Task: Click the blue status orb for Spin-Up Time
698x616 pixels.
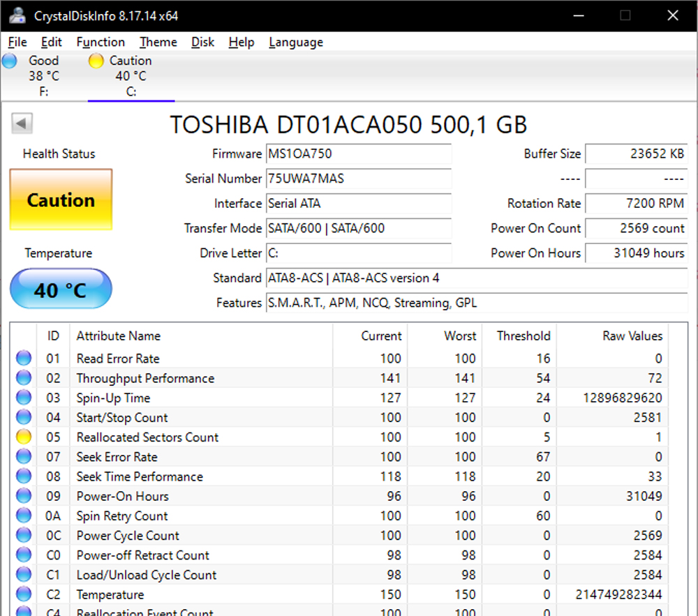Action: pyautogui.click(x=24, y=398)
